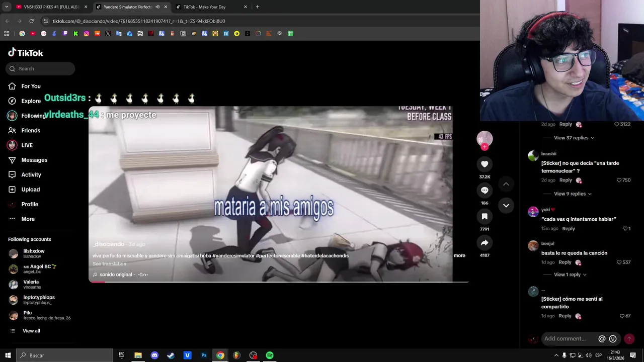Save video with the bookmark icon
644x362 pixels.
click(485, 216)
